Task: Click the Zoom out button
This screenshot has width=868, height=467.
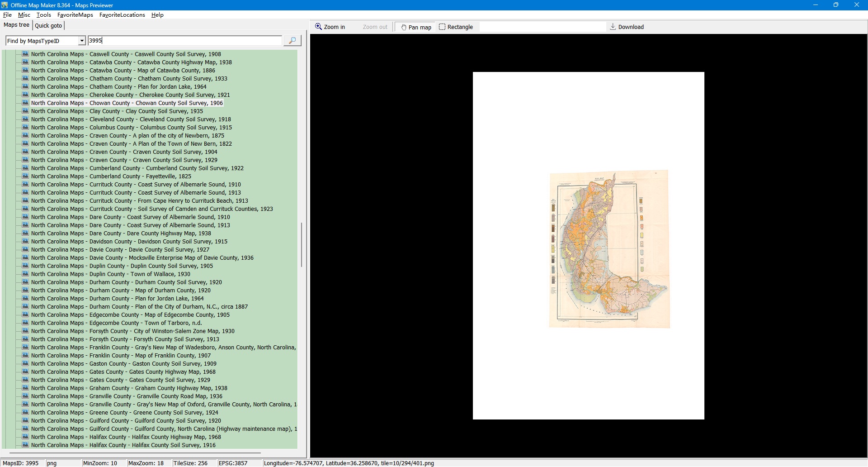Action: (x=375, y=27)
